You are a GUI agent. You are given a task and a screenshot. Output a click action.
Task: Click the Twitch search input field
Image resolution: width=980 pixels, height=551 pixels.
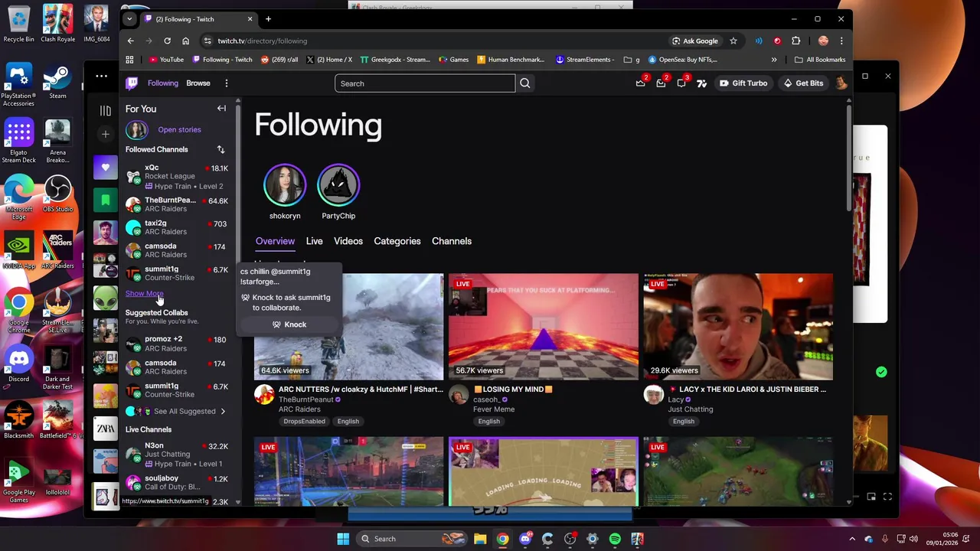[425, 83]
